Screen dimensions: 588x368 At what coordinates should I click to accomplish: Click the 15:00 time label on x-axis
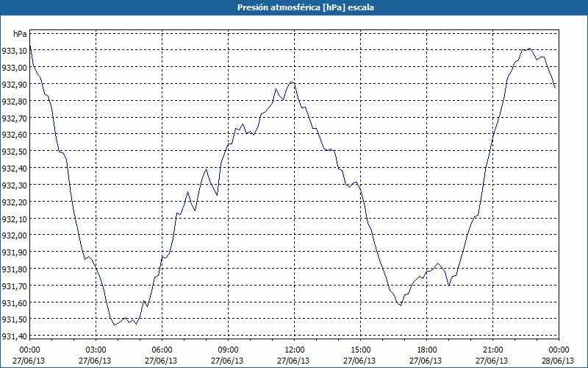coord(359,350)
